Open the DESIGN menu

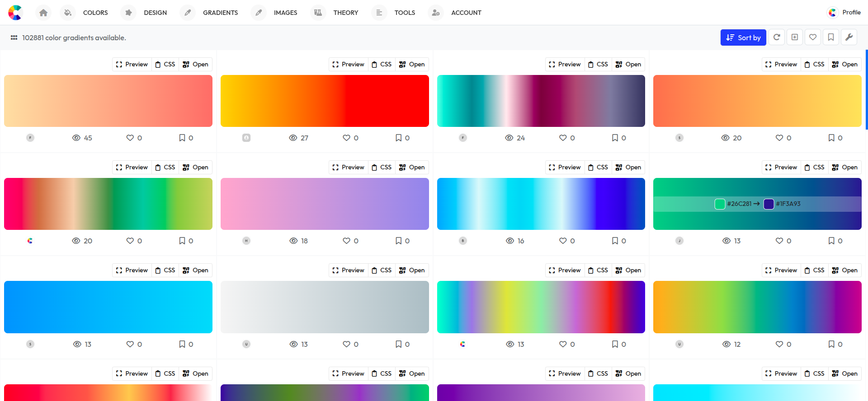[x=156, y=13]
